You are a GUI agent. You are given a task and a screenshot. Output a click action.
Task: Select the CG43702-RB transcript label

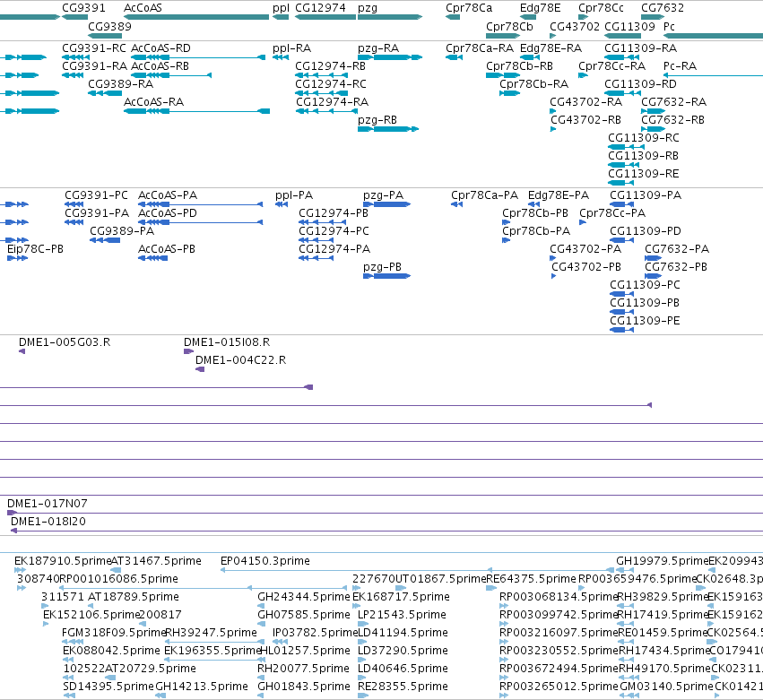[585, 120]
